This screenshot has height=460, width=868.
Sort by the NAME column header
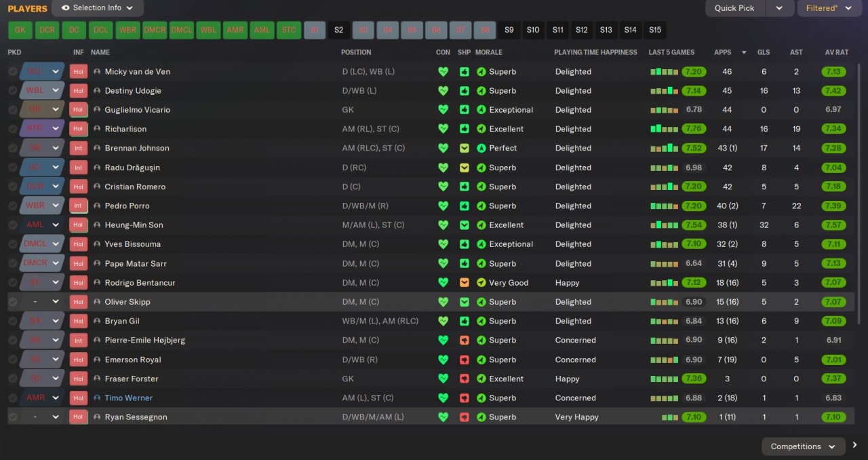point(100,52)
